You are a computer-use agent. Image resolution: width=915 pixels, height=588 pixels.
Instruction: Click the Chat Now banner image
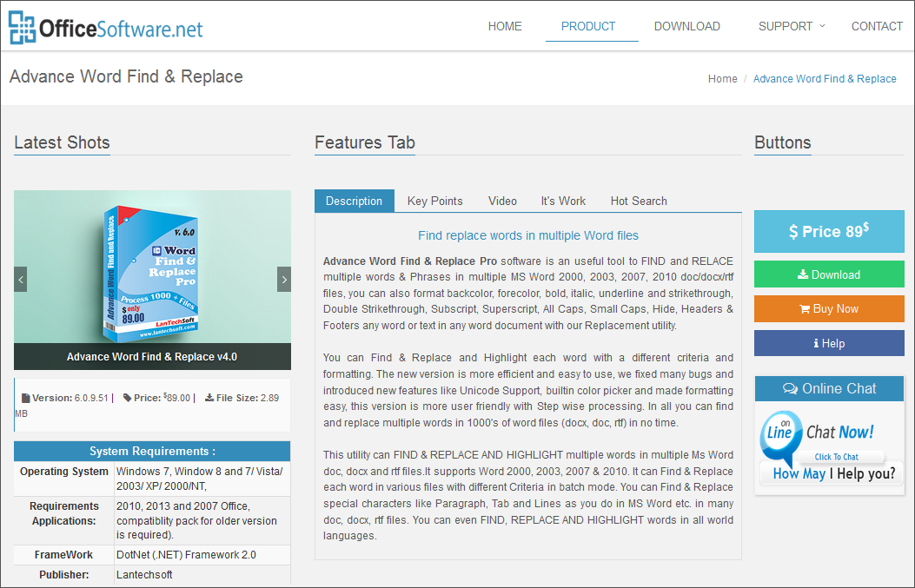829,448
